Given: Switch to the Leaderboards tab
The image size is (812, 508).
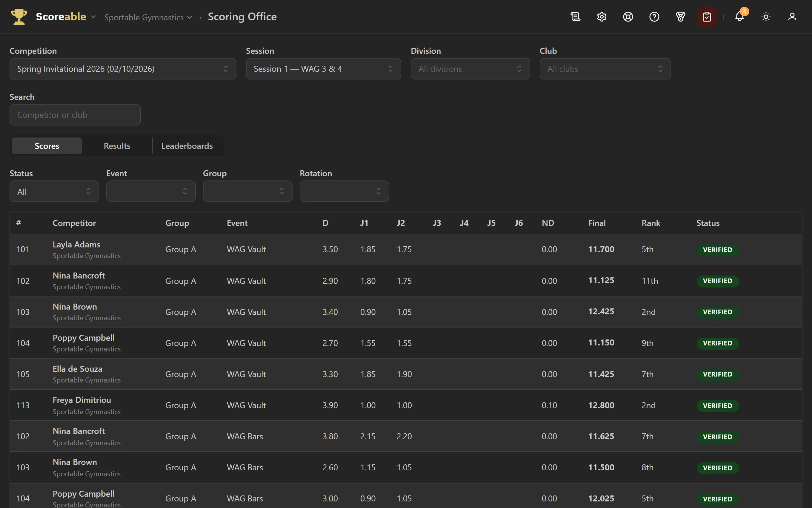Looking at the screenshot, I should (x=187, y=146).
